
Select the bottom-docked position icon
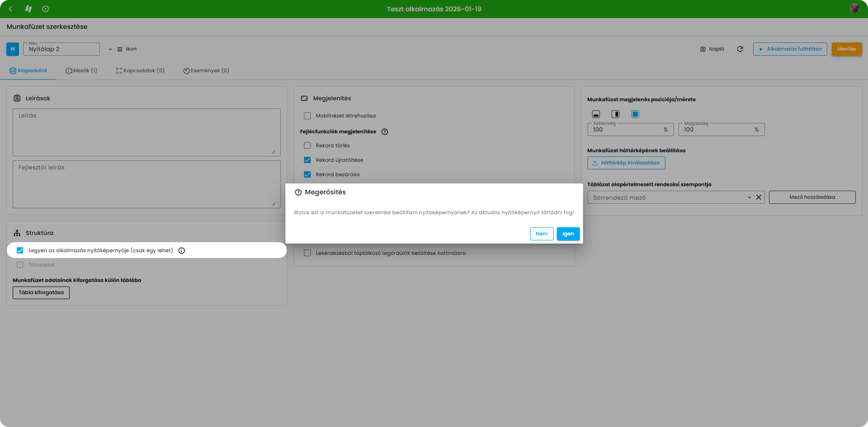(596, 114)
